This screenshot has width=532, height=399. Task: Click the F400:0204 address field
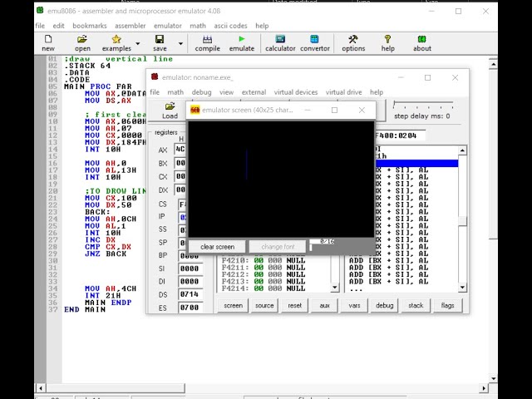400,135
